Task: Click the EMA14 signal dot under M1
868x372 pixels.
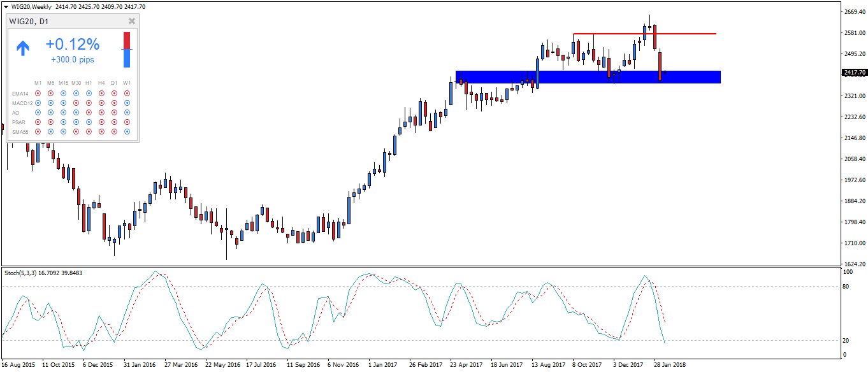Action: [x=38, y=93]
